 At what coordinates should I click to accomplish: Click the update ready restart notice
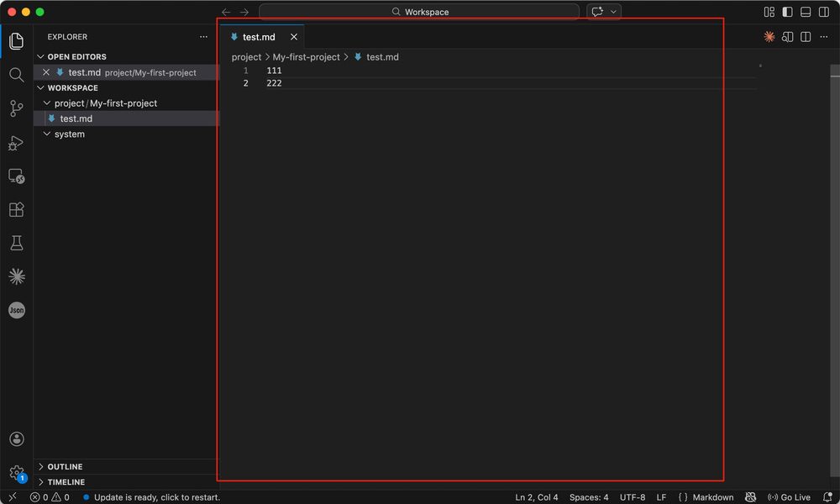tap(156, 497)
